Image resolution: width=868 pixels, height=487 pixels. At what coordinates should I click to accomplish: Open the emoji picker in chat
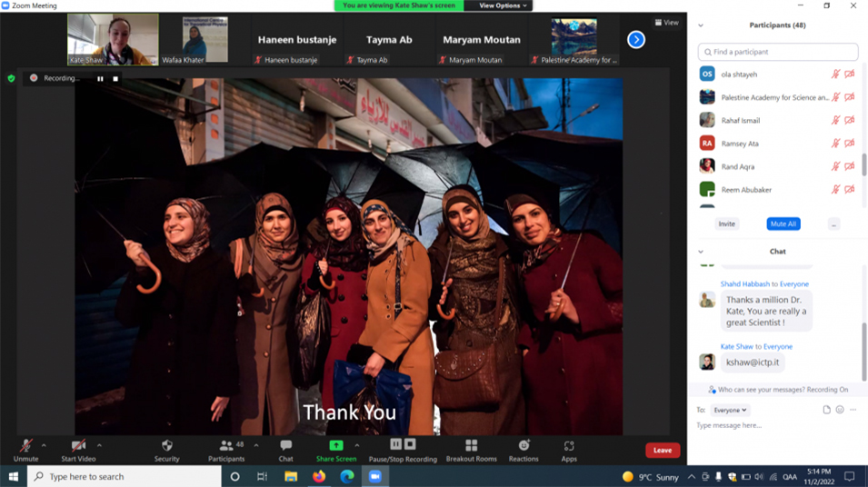(x=840, y=410)
